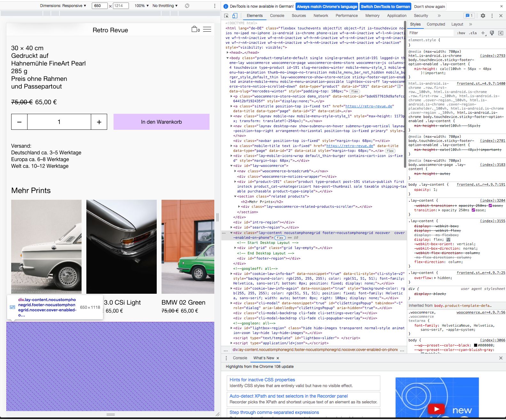The image size is (506, 420).
Task: Click the rotate screen icon
Action: point(187,6)
